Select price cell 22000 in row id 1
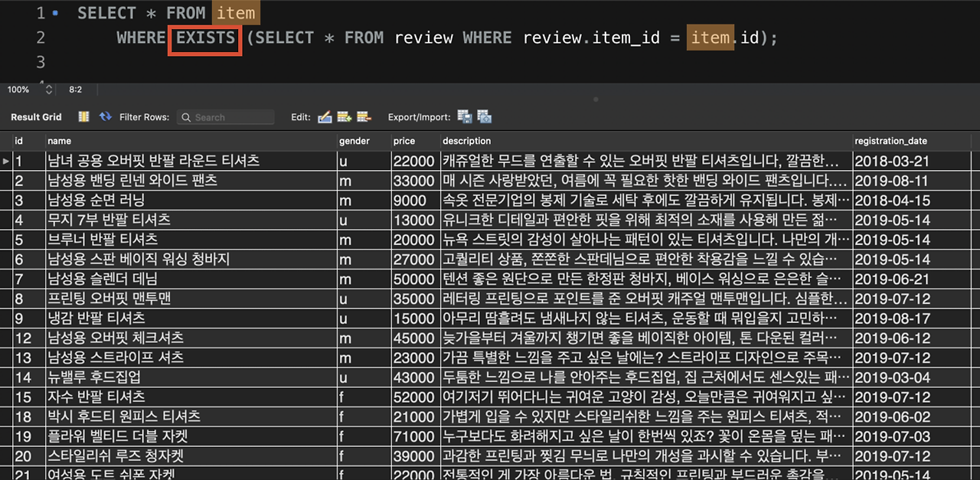Viewport: 980px width, 480px height. tap(416, 161)
